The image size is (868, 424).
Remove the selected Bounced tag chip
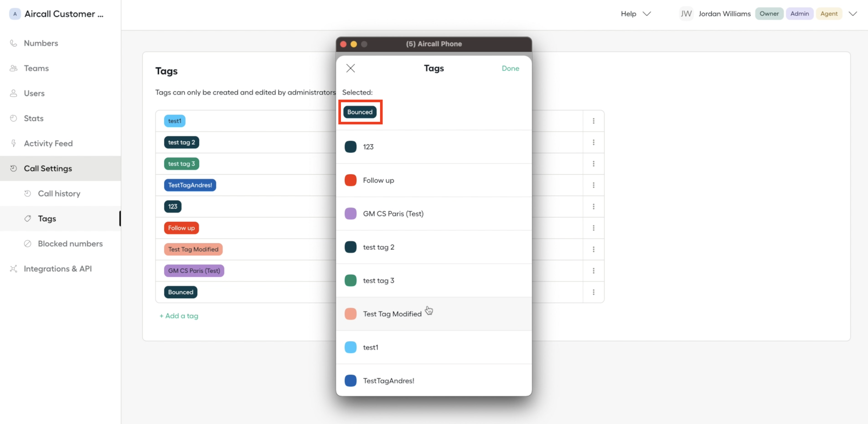359,112
